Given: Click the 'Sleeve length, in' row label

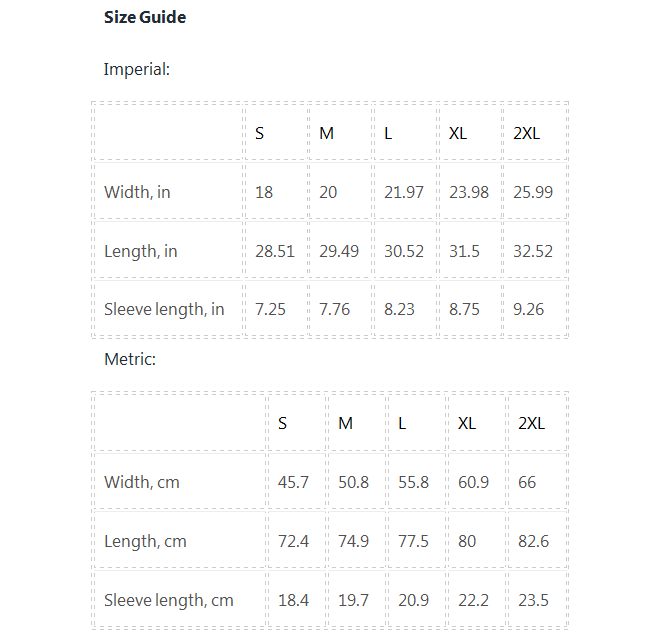Looking at the screenshot, I should tap(164, 309).
